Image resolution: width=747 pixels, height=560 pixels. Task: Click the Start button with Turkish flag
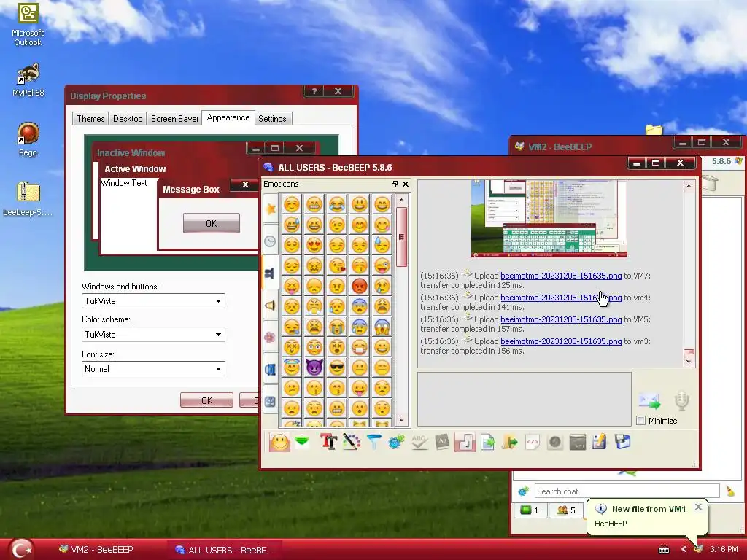[x=21, y=548]
